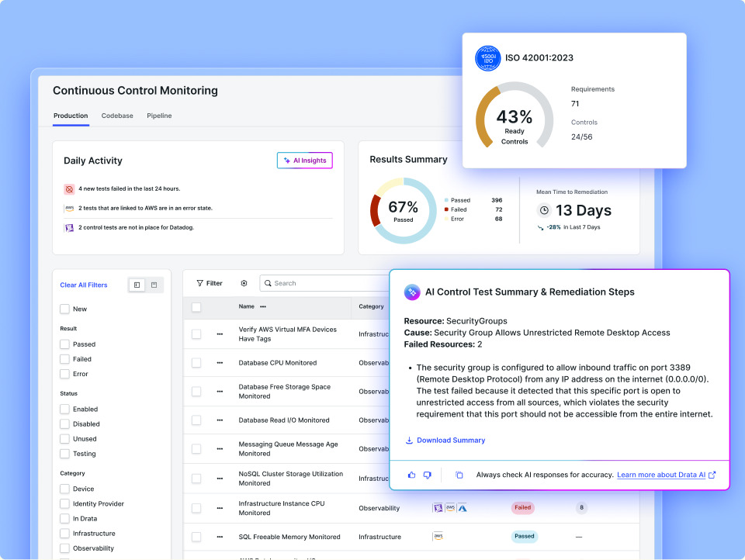Click the clock icon beside 13 Days
745x560 pixels.
[544, 210]
